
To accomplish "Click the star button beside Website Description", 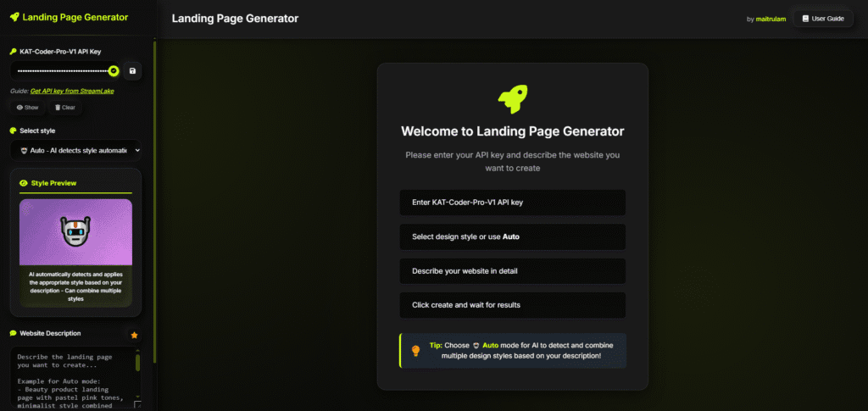I will pyautogui.click(x=133, y=335).
